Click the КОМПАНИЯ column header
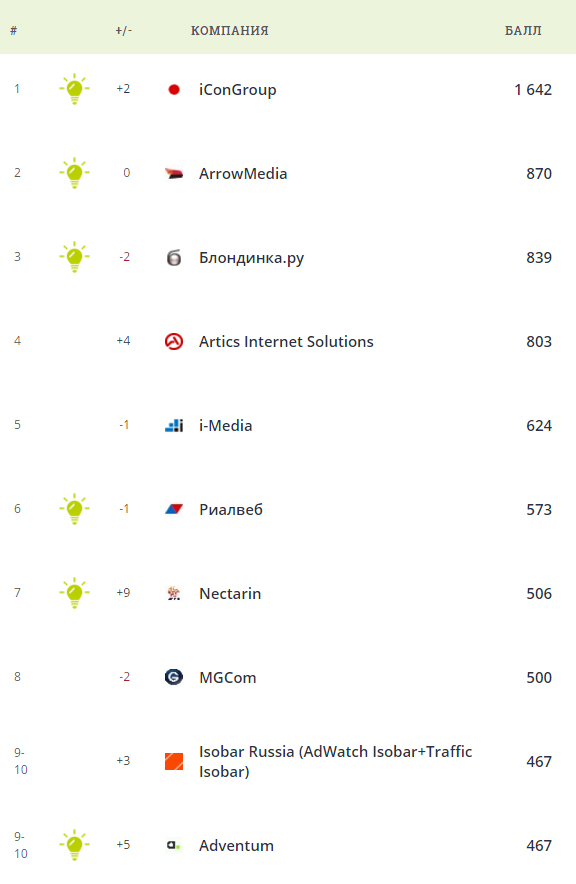 coord(229,30)
